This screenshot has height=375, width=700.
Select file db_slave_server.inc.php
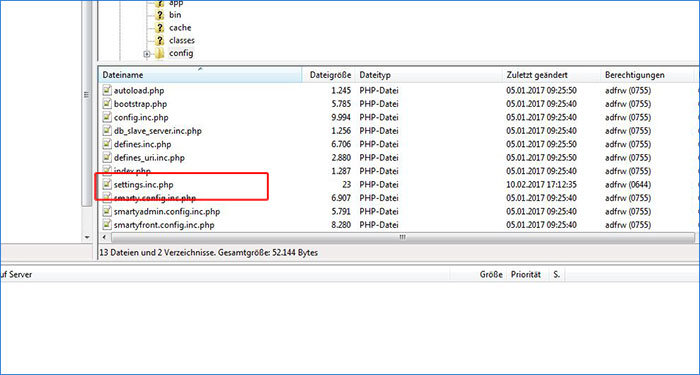158,131
